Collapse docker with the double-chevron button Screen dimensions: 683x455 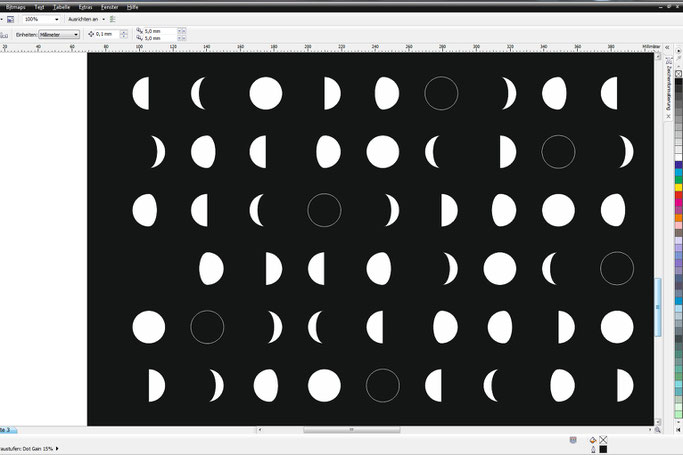(667, 47)
